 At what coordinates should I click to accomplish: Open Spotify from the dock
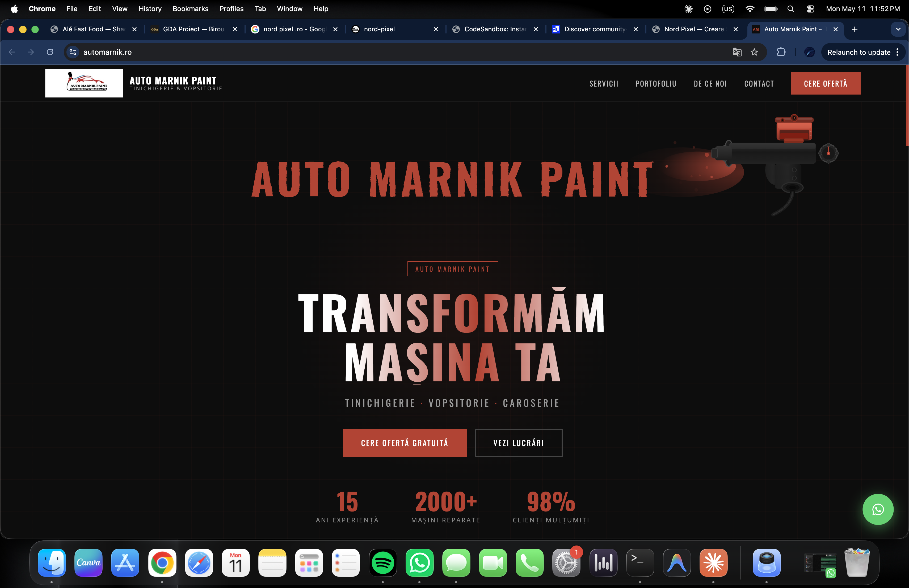[x=383, y=563]
